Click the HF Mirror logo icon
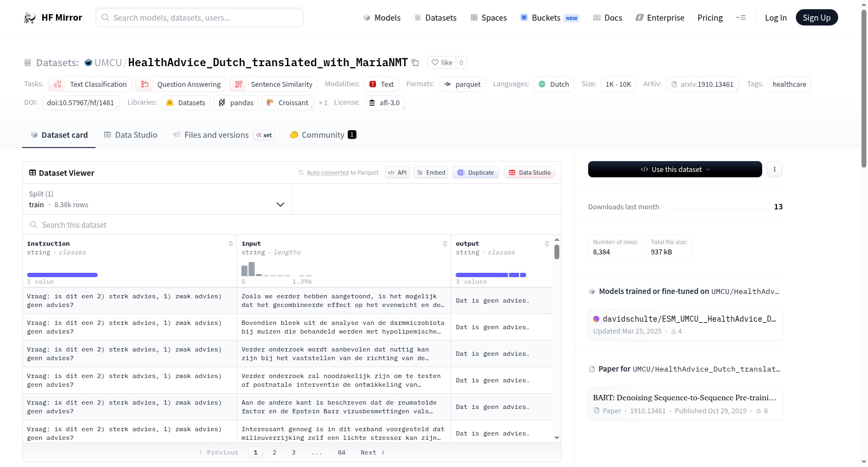This screenshot has width=868, height=467. (30, 18)
